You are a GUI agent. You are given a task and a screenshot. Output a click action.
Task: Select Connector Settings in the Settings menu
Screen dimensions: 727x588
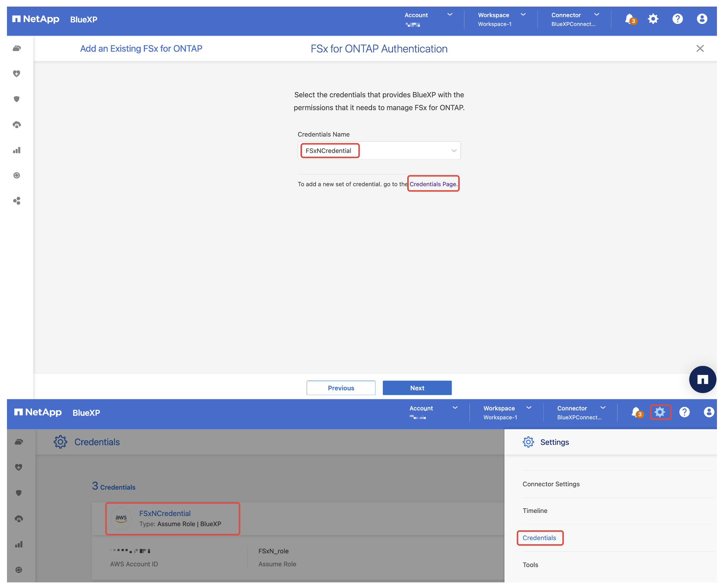[x=551, y=484]
